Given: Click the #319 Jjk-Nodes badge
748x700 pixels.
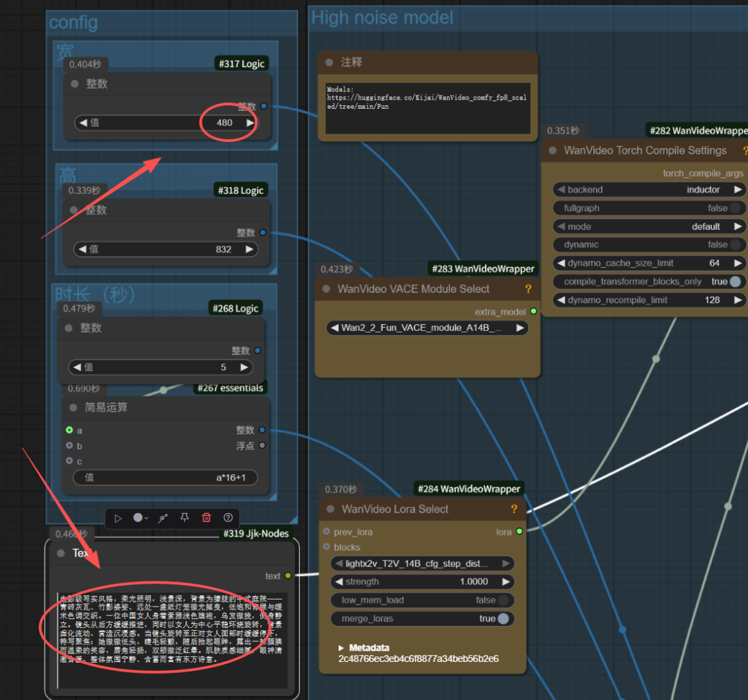Looking at the screenshot, I should 256,534.
